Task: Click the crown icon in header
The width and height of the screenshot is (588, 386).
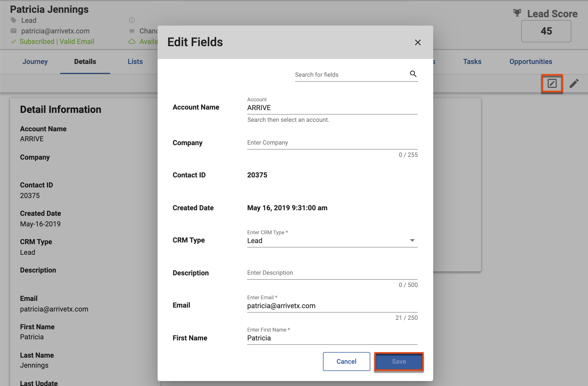Action: (x=132, y=31)
